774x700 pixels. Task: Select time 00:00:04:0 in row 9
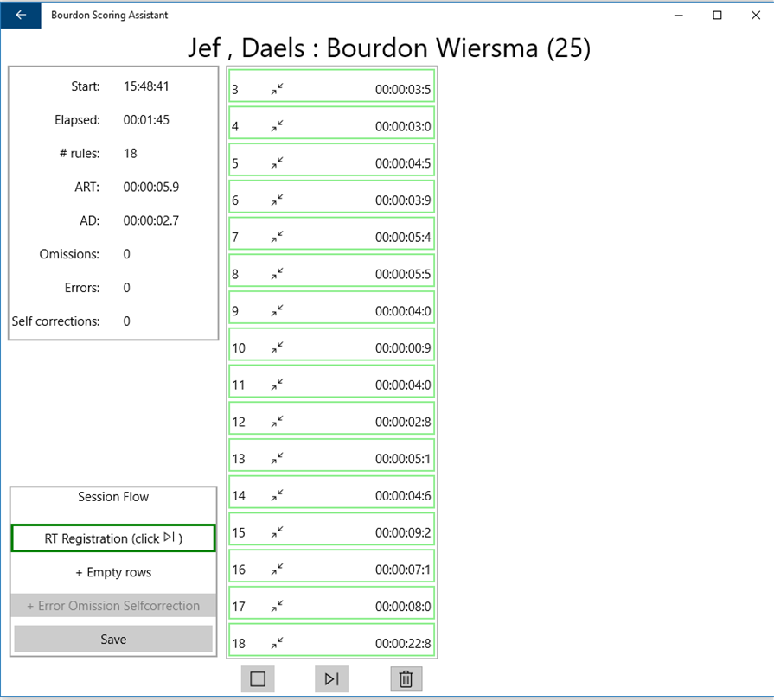[x=403, y=311]
